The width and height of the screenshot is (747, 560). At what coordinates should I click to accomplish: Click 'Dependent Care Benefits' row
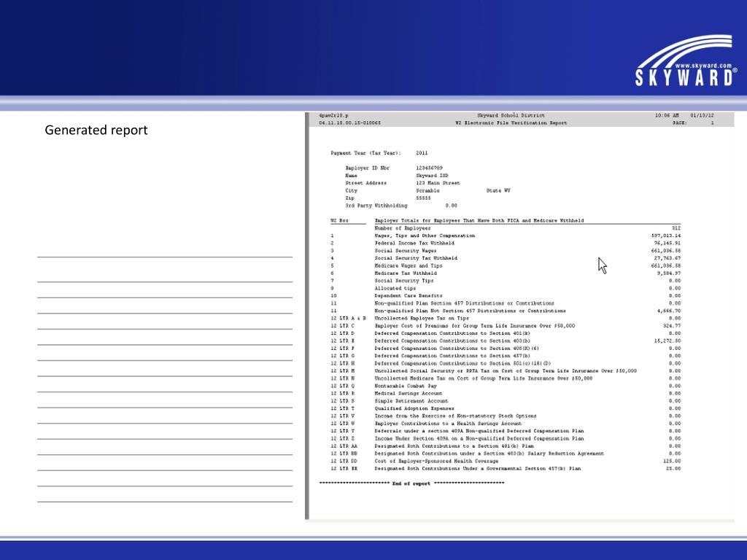[506, 296]
